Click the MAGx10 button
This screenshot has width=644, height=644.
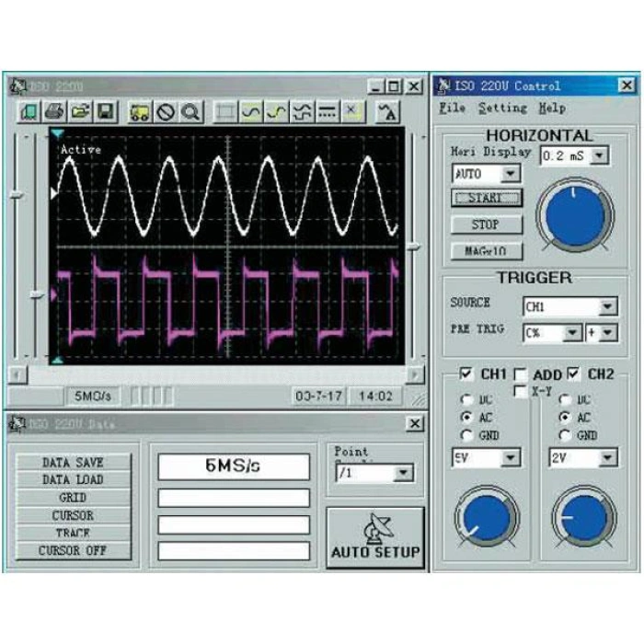[x=487, y=251]
